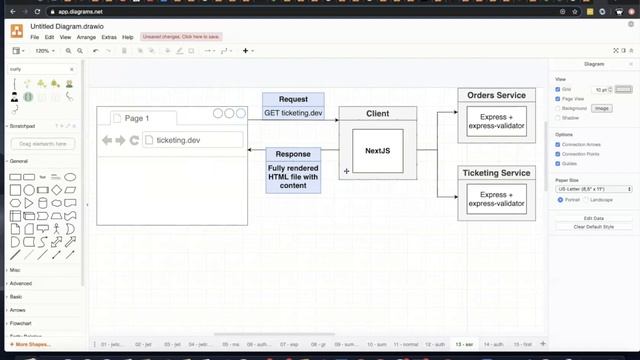This screenshot has height=360, width=640.
Task: Expand the Basic shapes section
Action: click(x=16, y=297)
